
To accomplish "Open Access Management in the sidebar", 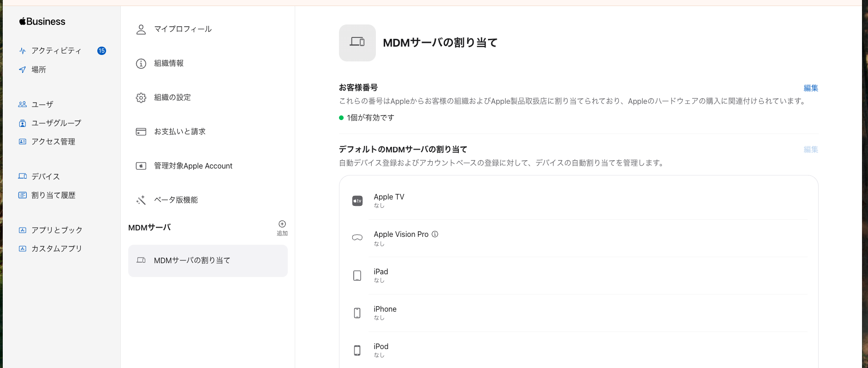I will [x=53, y=142].
